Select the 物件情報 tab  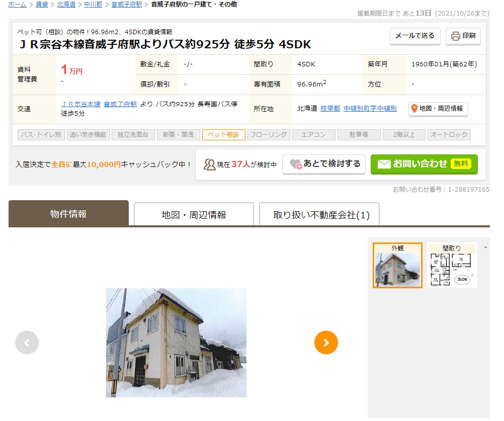[68, 214]
